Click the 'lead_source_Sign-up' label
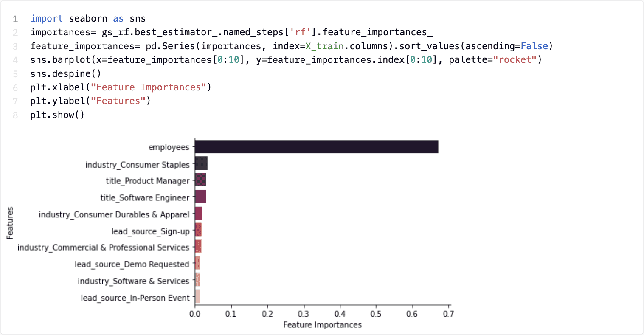This screenshot has width=644, height=335. 150,231
